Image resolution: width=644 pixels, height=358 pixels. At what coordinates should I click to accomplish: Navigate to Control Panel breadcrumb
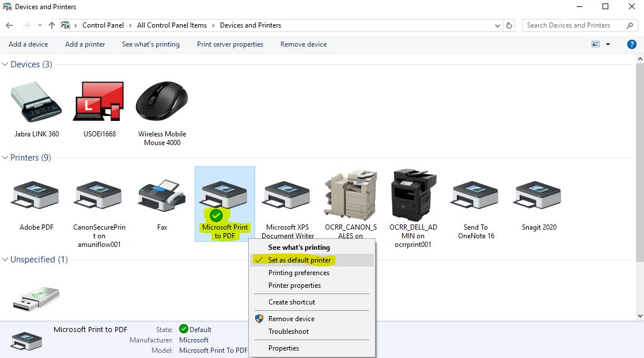pyautogui.click(x=103, y=25)
